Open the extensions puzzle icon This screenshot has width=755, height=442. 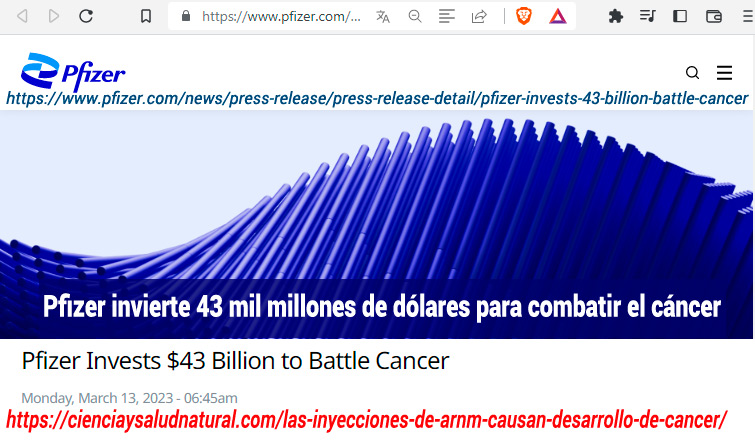(616, 16)
